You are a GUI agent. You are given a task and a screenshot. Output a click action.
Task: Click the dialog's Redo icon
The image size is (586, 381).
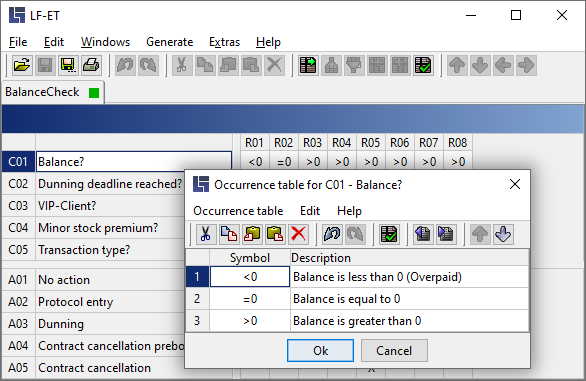tap(355, 234)
